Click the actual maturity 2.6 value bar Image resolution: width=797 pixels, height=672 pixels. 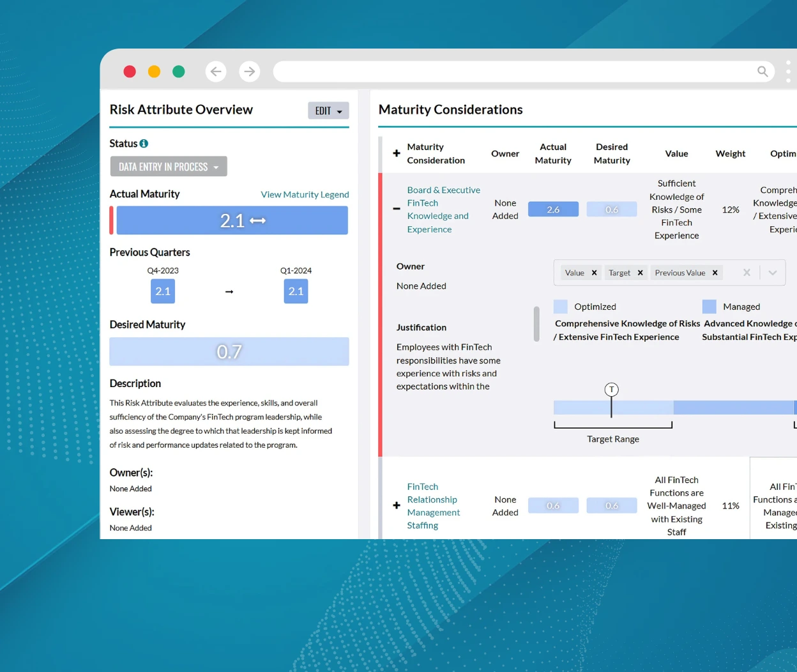point(553,210)
